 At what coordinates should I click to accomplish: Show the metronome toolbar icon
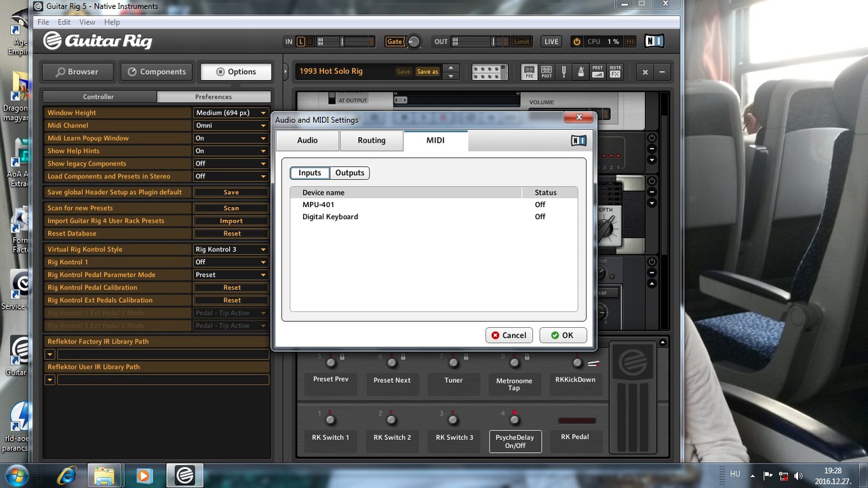tap(580, 71)
